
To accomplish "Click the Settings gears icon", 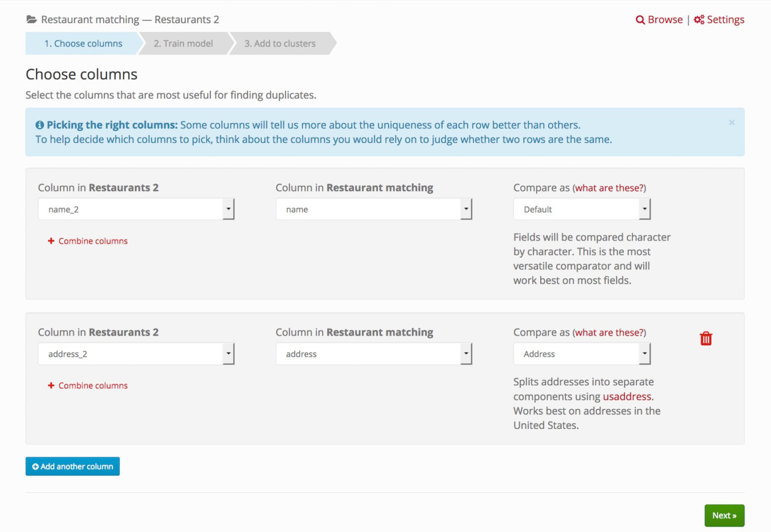I will coord(699,20).
